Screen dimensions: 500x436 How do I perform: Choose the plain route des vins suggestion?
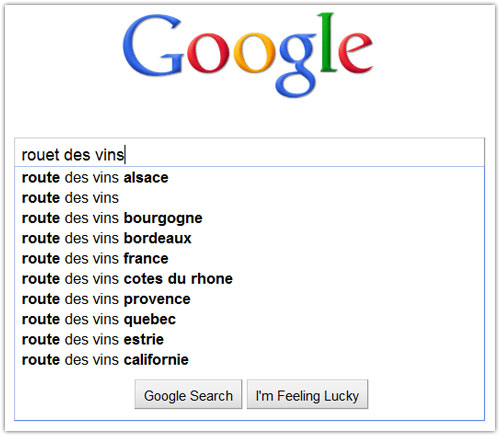pyautogui.click(x=249, y=198)
